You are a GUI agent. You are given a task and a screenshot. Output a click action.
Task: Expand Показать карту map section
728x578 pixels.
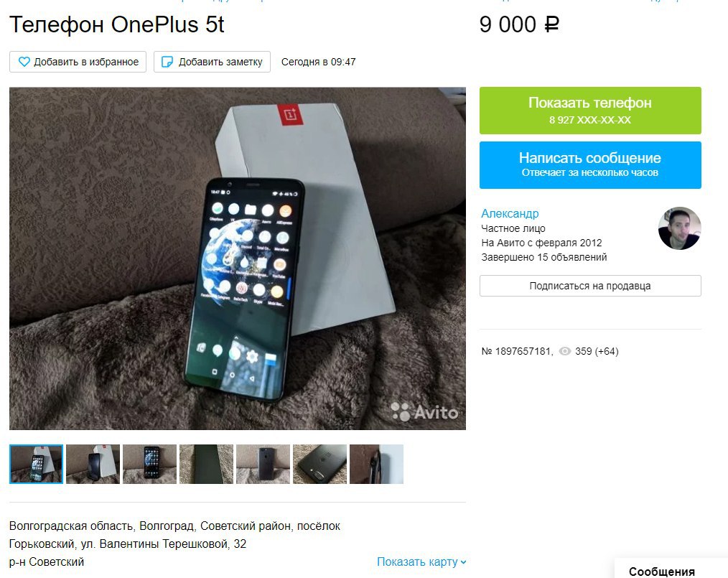pos(421,561)
